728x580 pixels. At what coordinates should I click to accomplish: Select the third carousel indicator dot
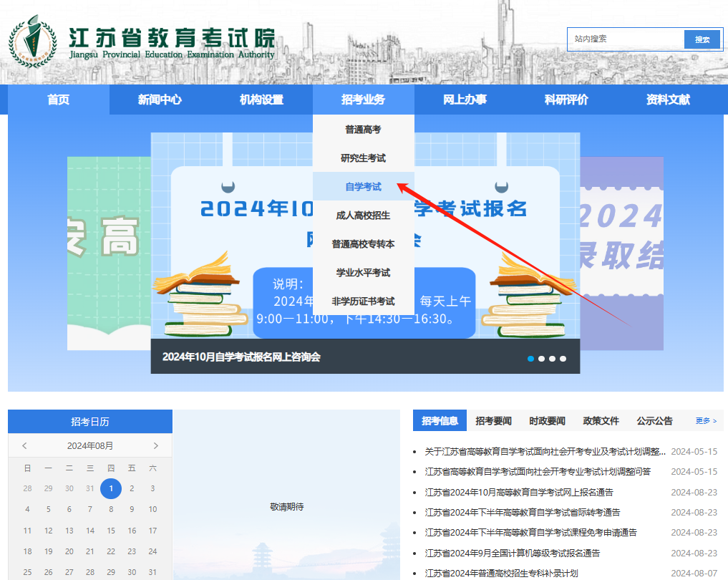click(x=552, y=358)
